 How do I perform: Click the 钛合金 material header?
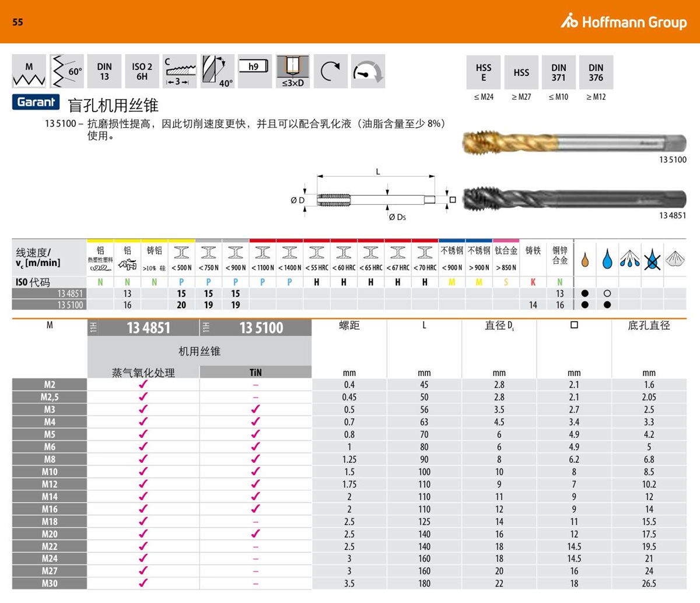pyautogui.click(x=506, y=250)
